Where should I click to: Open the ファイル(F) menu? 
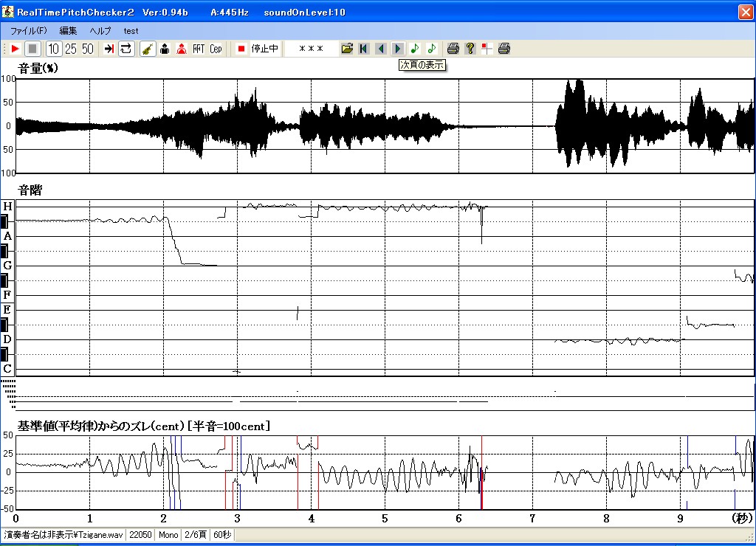point(29,31)
